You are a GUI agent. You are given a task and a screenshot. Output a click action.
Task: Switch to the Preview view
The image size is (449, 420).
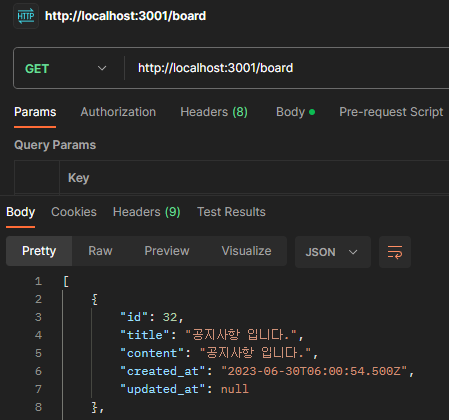167,251
